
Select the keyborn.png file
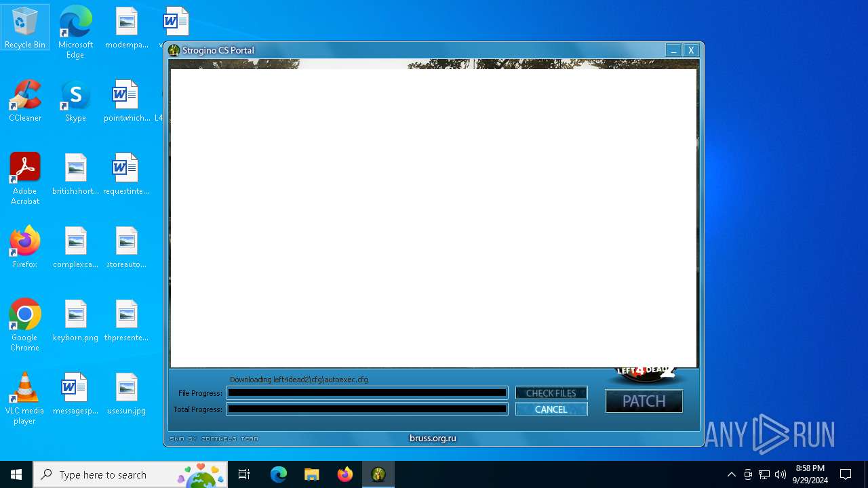pyautogui.click(x=75, y=321)
